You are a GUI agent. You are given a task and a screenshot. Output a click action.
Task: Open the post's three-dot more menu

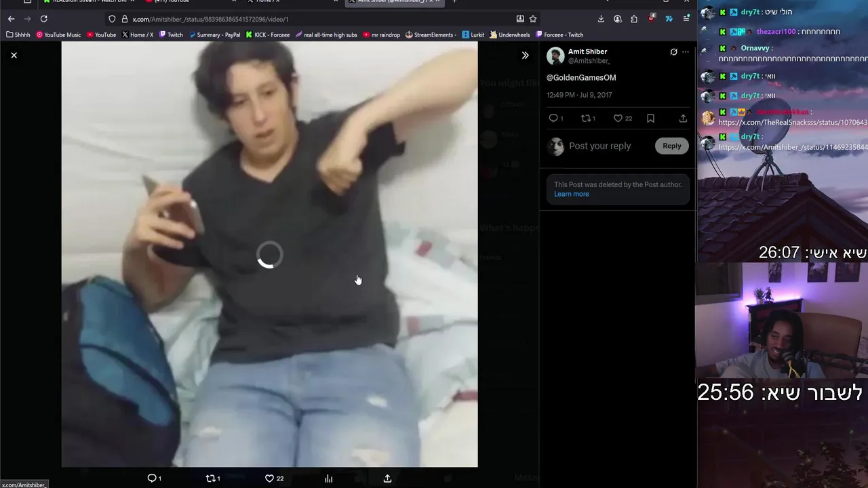[x=686, y=52]
